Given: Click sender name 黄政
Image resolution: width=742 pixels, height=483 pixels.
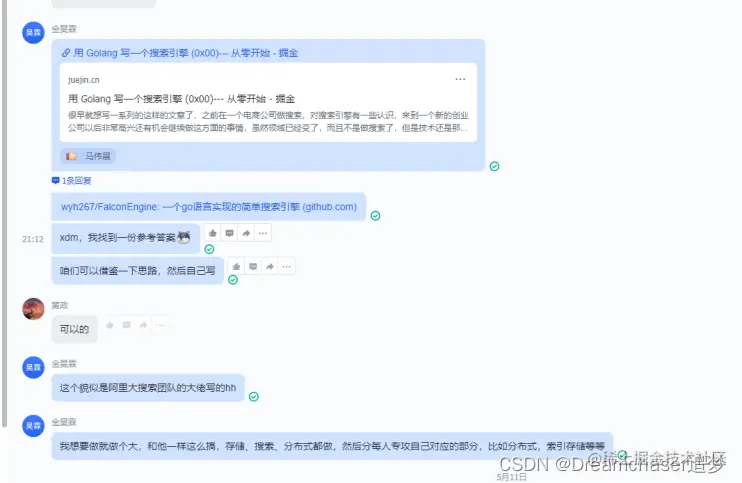Looking at the screenshot, I should (60, 306).
